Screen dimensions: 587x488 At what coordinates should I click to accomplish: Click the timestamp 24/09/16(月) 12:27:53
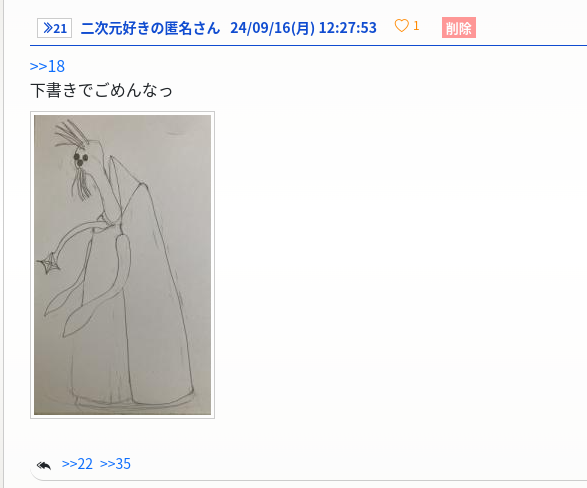click(303, 28)
